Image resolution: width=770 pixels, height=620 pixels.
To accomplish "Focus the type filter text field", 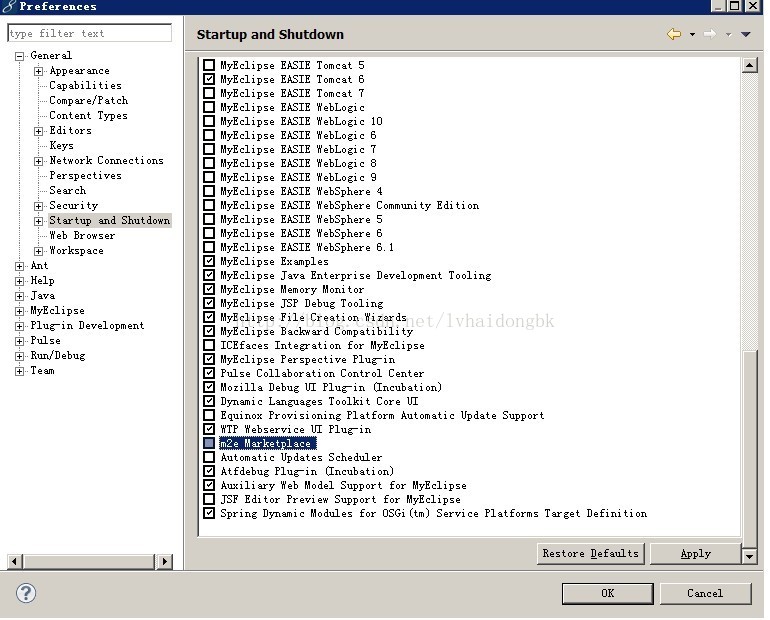I will tap(90, 33).
